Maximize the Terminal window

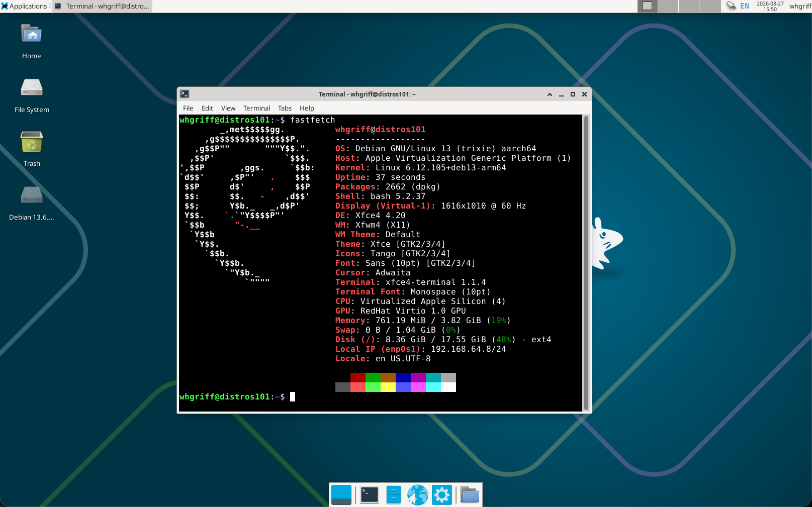(x=573, y=94)
